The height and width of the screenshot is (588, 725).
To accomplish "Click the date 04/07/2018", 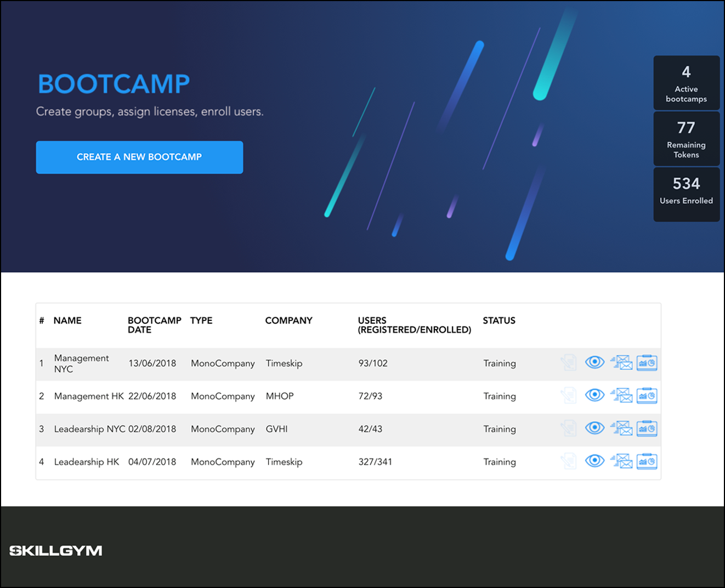I will pyautogui.click(x=152, y=462).
